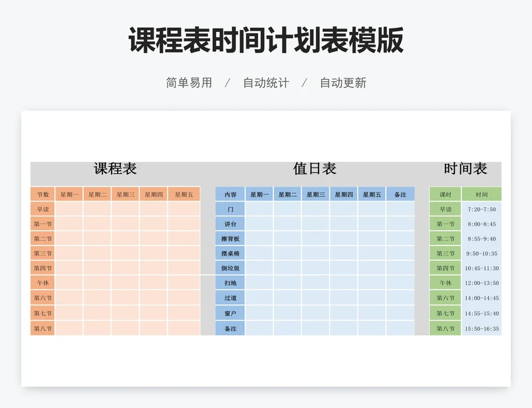Viewport: 532px width, 408px height.
Task: Select the 过道 duty row label
Action: coord(230,298)
